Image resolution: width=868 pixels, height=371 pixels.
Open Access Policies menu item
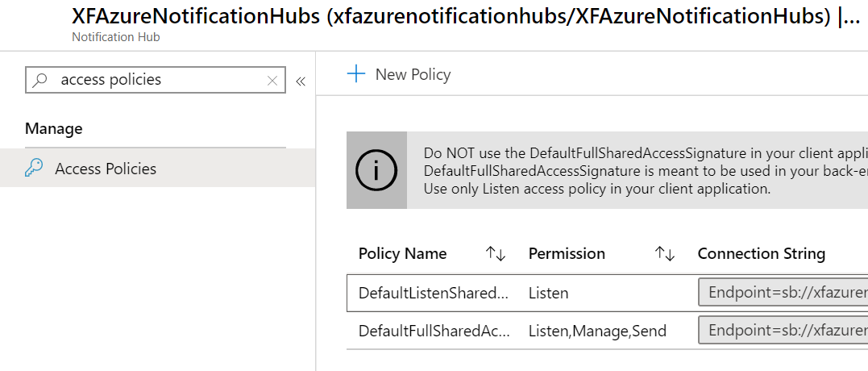click(x=158, y=168)
